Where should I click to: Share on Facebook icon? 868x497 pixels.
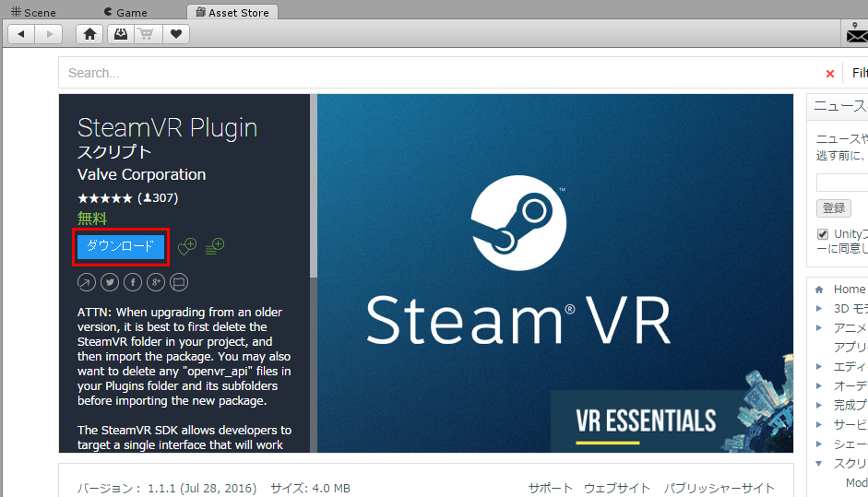pyautogui.click(x=133, y=282)
